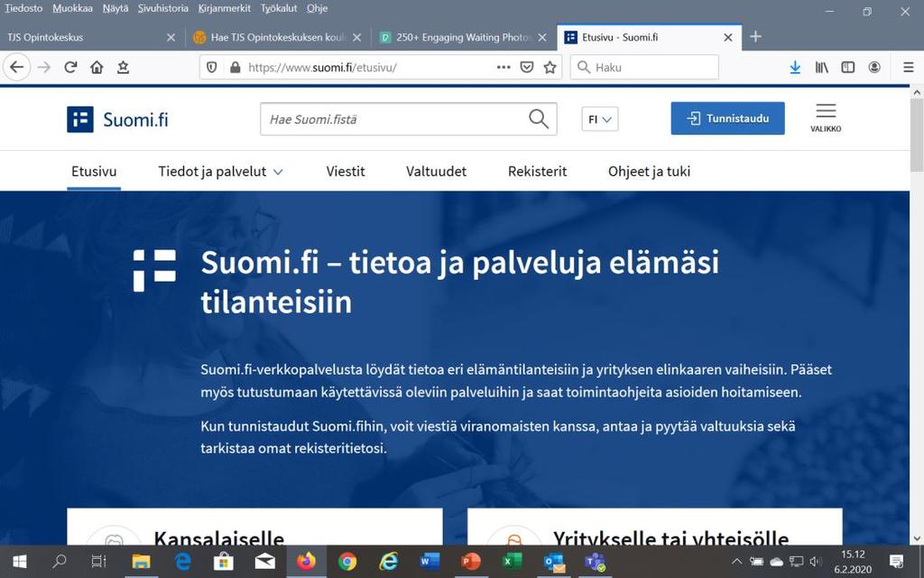Click the padlock site security icon
This screenshot has height=578, width=924.
point(236,67)
